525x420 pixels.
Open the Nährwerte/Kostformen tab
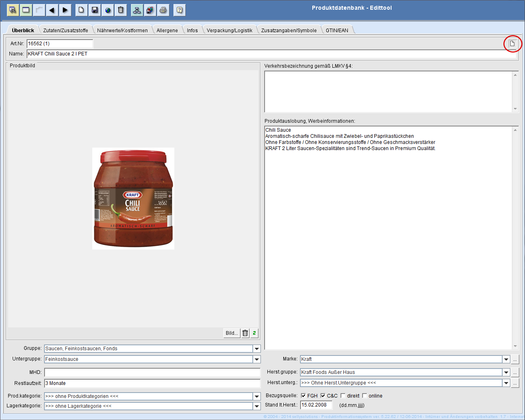click(122, 30)
